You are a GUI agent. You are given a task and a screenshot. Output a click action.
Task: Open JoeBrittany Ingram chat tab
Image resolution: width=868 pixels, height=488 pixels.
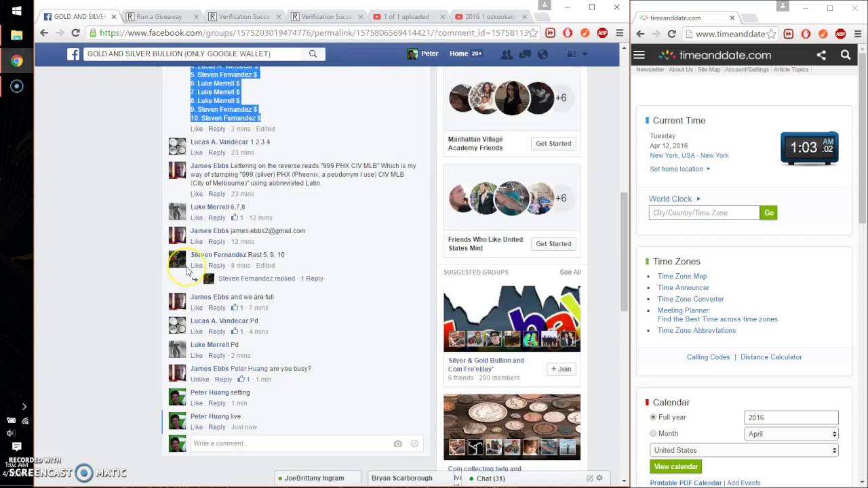[x=313, y=479]
